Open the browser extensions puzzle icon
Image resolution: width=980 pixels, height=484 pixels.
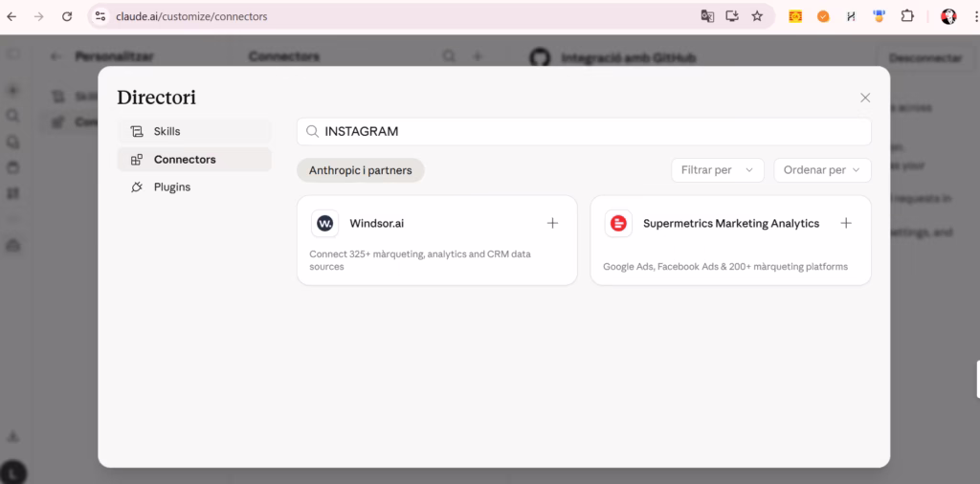(907, 17)
